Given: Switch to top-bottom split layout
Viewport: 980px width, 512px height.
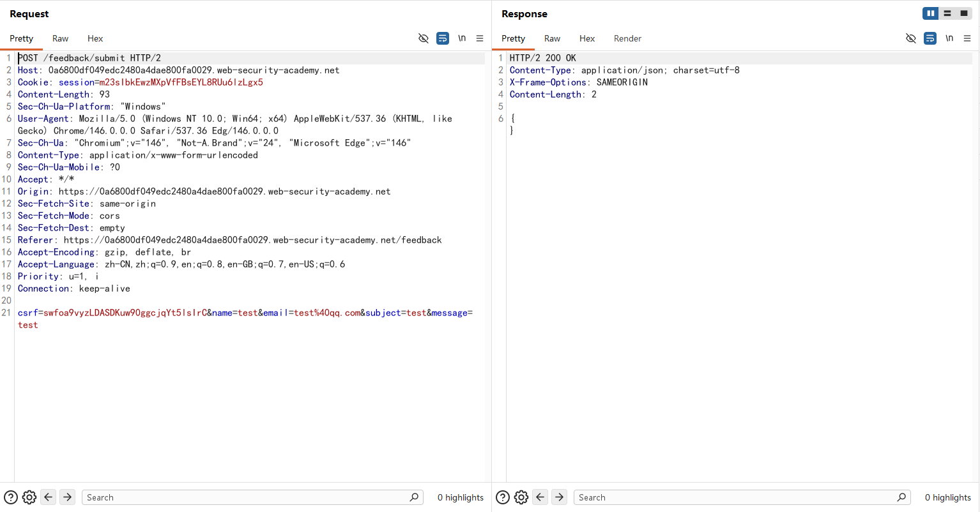Looking at the screenshot, I should tap(947, 13).
